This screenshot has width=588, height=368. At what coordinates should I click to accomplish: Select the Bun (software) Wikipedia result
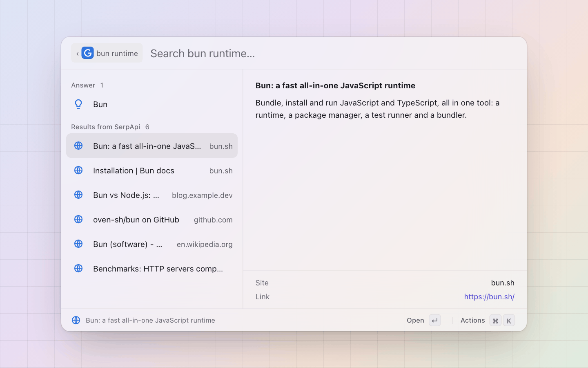coord(152,244)
